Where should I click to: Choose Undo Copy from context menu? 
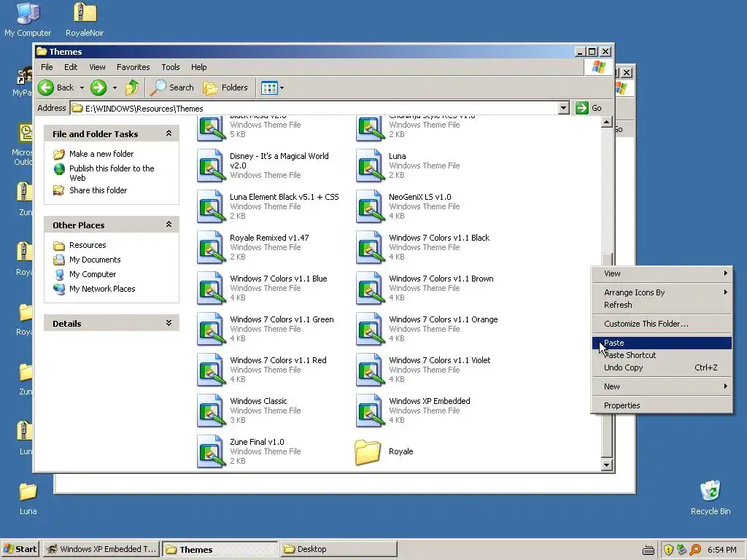[662, 367]
